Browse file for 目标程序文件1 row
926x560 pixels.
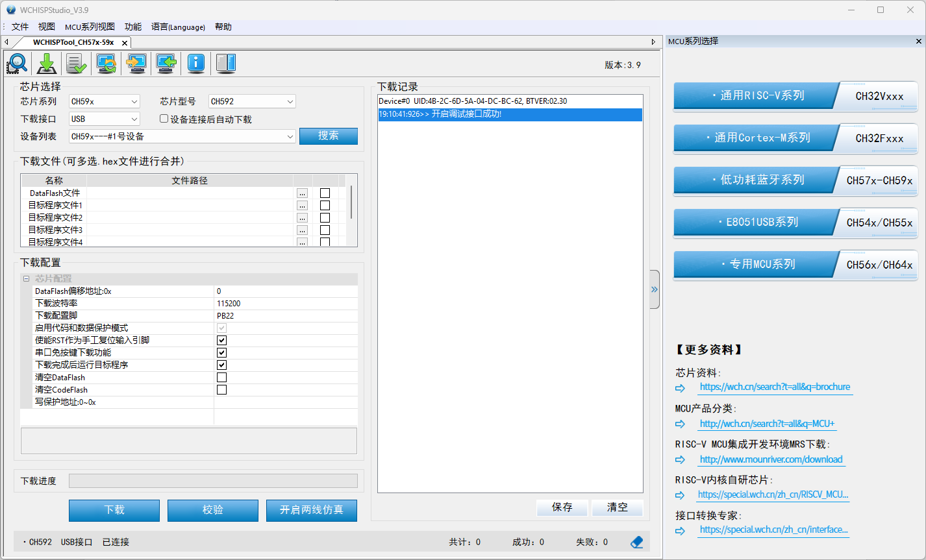(302, 206)
